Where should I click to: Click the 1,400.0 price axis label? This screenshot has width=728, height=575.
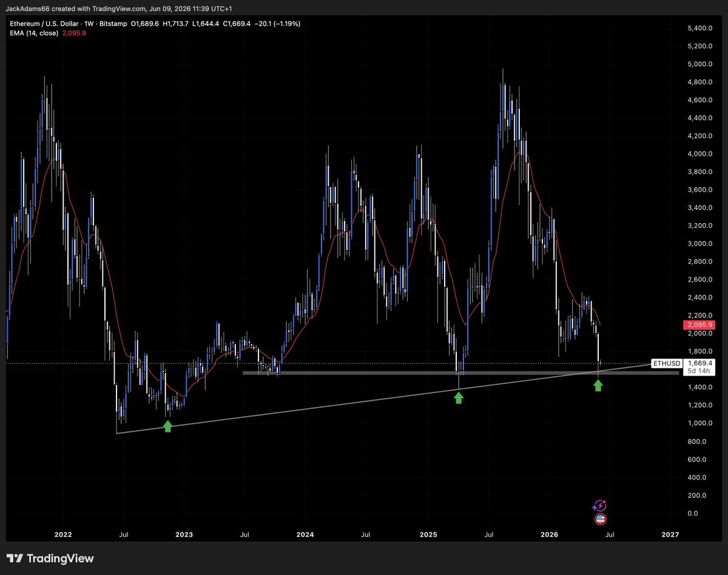point(700,388)
